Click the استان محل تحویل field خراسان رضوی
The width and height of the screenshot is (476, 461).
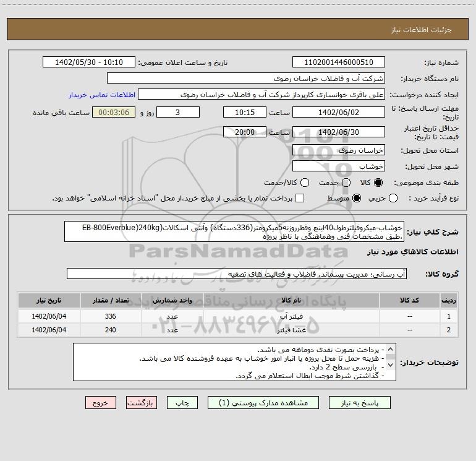tap(339, 150)
